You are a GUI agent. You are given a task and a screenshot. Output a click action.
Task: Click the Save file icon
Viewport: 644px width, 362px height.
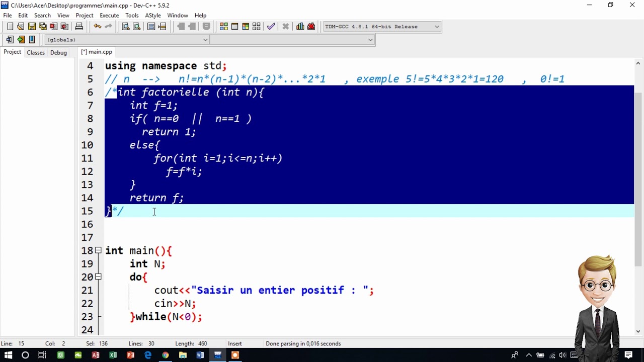[32, 27]
